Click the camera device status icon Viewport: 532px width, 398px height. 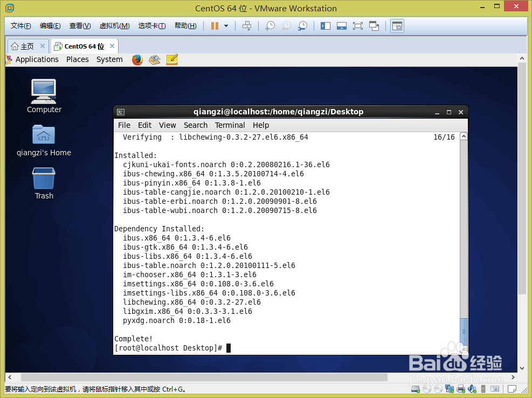click(495, 389)
